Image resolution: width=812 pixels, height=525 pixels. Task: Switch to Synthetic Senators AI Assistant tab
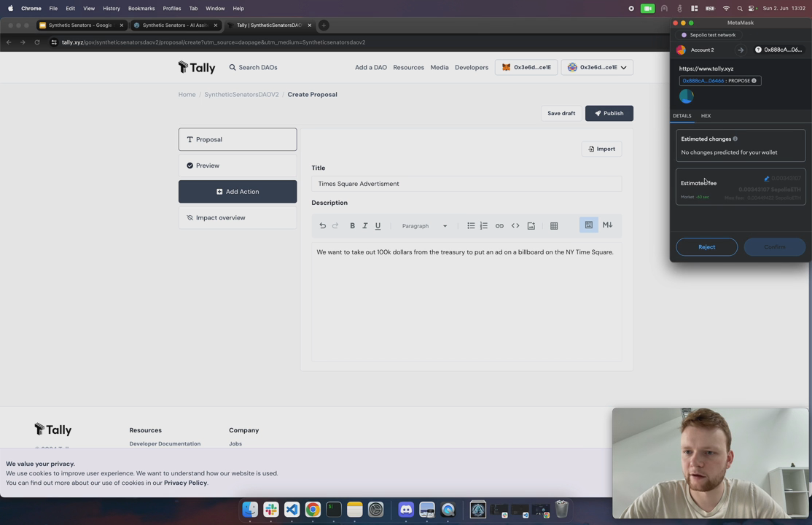pyautogui.click(x=176, y=25)
